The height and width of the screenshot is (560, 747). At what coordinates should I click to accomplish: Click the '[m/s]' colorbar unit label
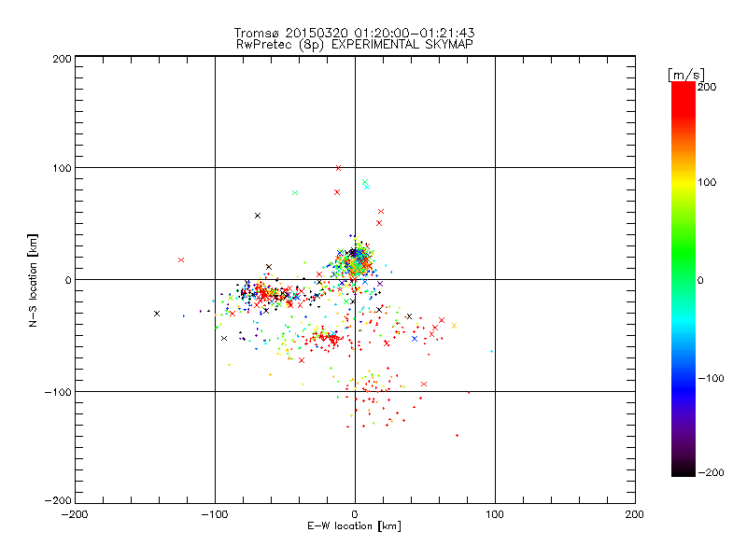click(686, 75)
